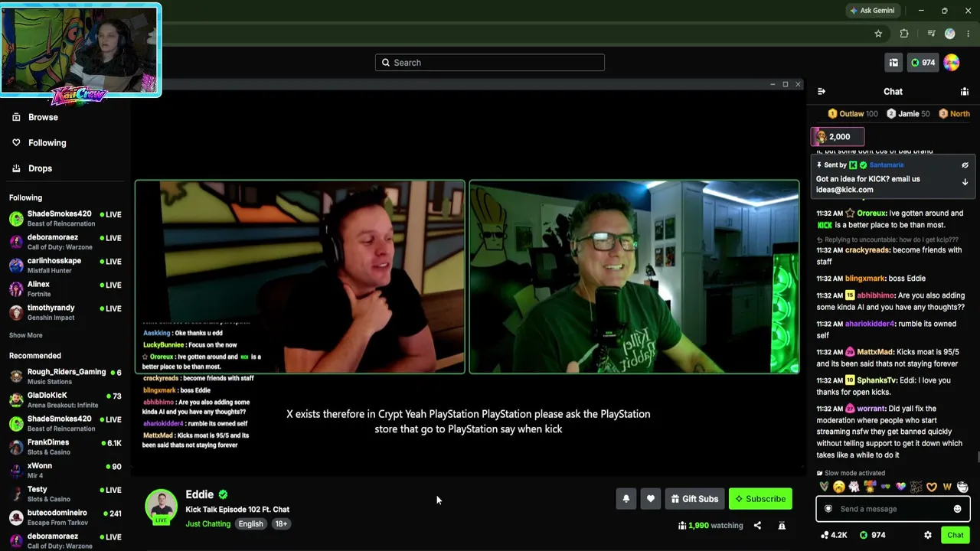Open Testy recommended channel
The height and width of the screenshot is (551, 980).
click(65, 494)
